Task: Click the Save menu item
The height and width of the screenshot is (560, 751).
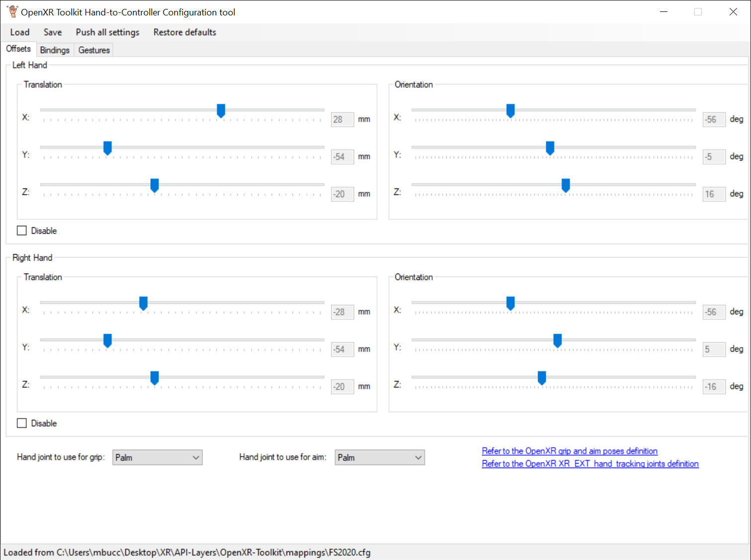Action: (x=52, y=32)
